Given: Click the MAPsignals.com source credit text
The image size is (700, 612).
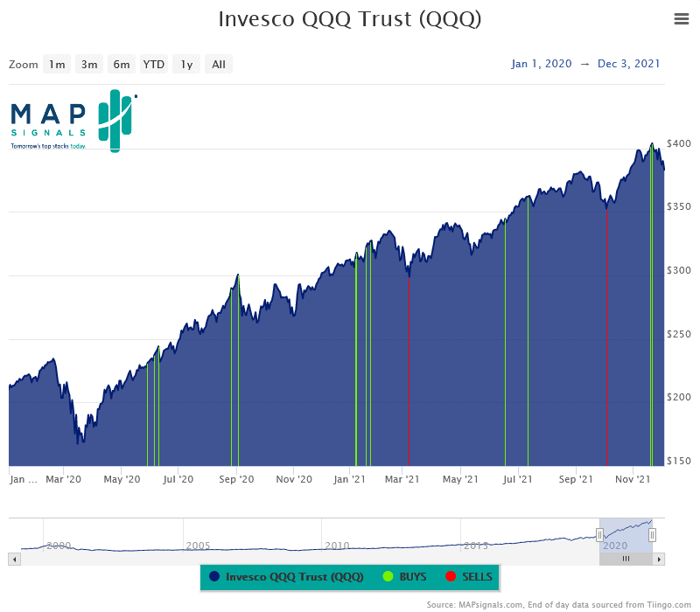Looking at the screenshot, I should point(558,605).
